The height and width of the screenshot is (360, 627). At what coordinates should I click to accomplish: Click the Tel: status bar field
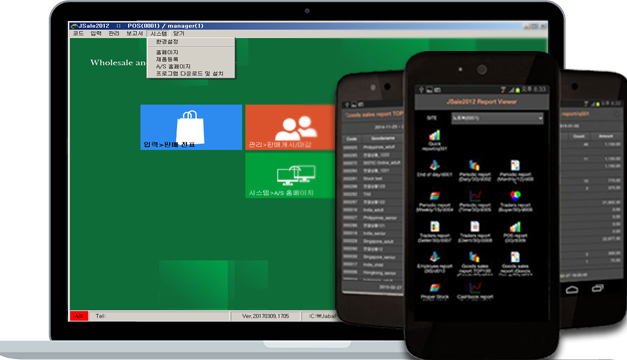click(159, 316)
